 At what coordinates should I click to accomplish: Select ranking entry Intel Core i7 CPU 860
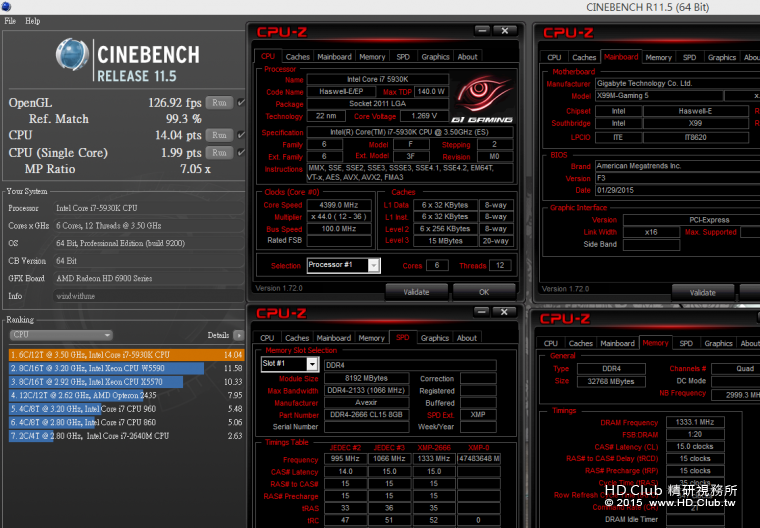coord(126,423)
